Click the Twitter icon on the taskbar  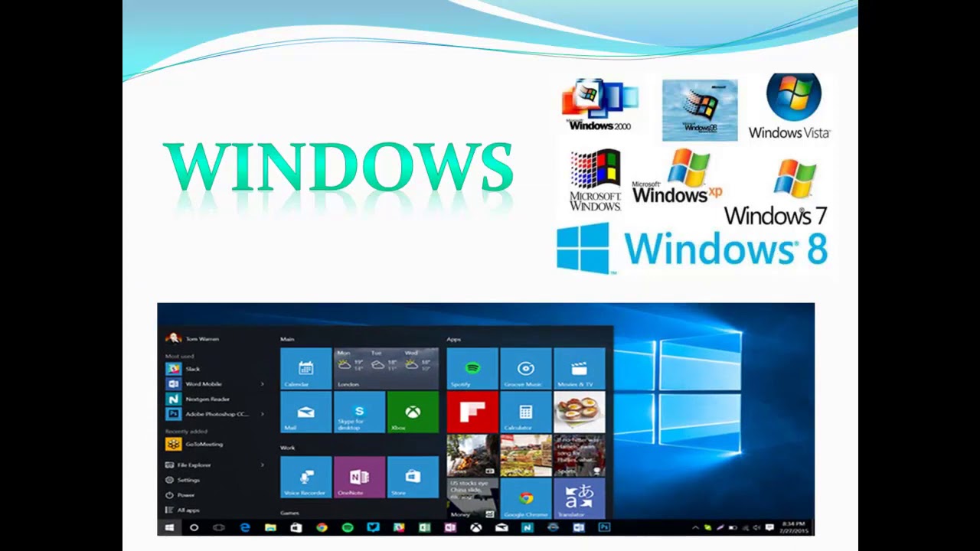click(373, 527)
